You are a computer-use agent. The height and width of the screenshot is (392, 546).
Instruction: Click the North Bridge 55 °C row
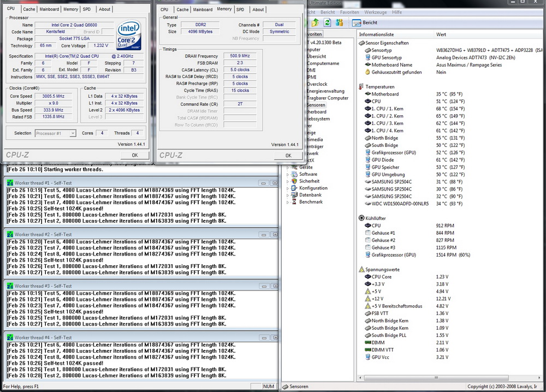coord(414,138)
